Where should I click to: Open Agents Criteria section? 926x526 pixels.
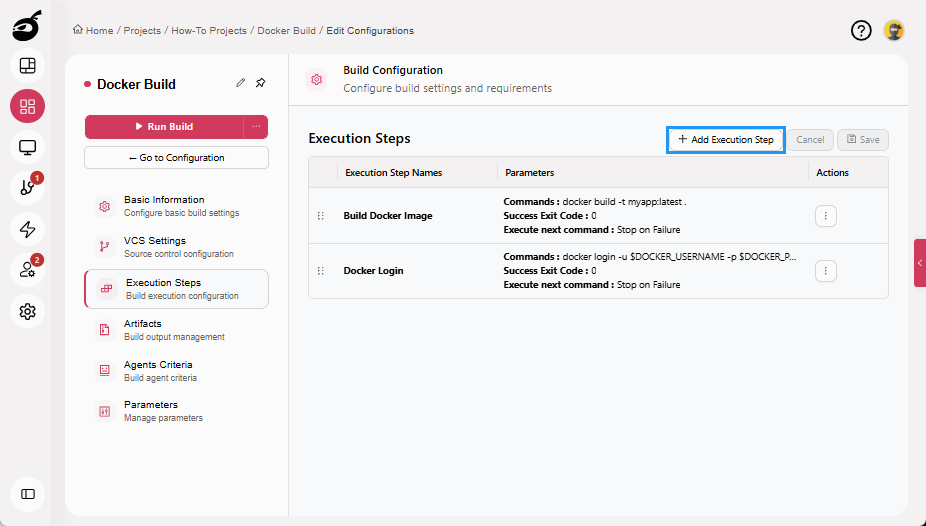(x=177, y=371)
